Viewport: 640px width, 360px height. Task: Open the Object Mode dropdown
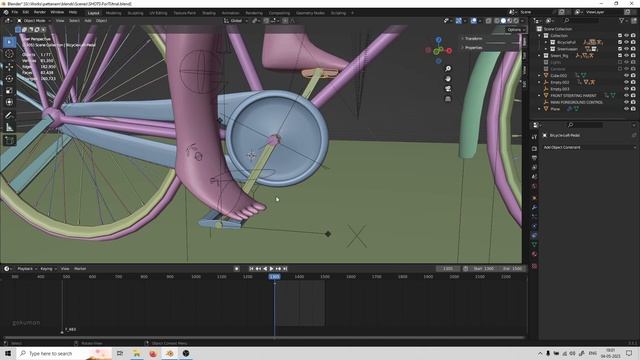click(x=34, y=20)
